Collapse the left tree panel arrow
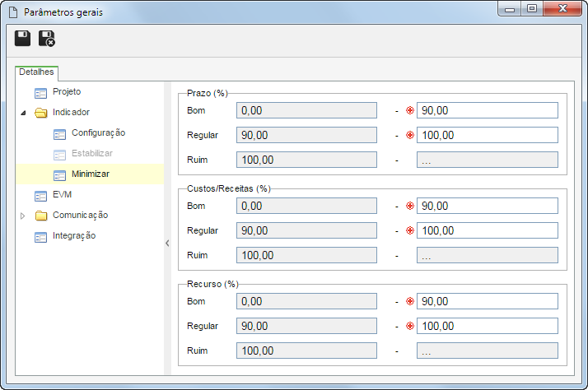Viewport: 588px width, 390px height. click(167, 244)
